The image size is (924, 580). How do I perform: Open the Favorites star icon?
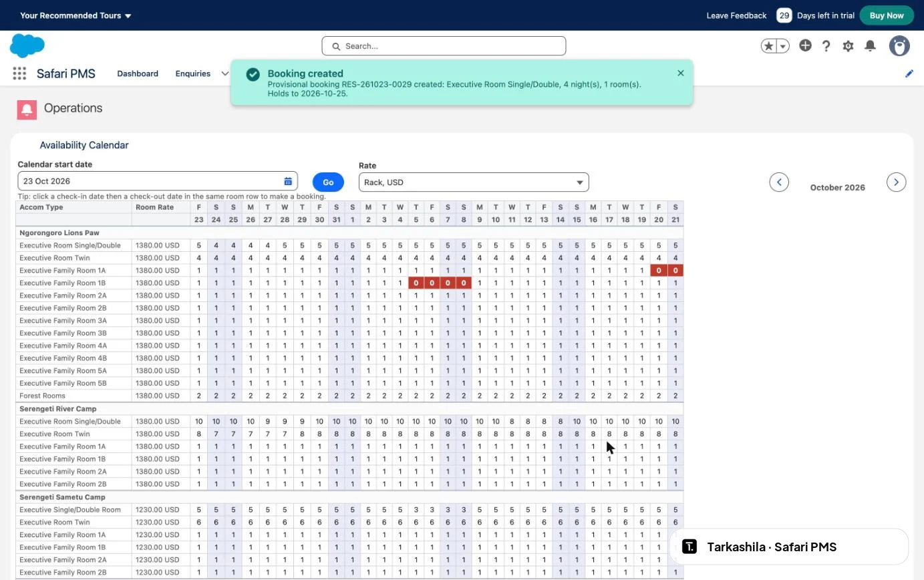(769, 46)
